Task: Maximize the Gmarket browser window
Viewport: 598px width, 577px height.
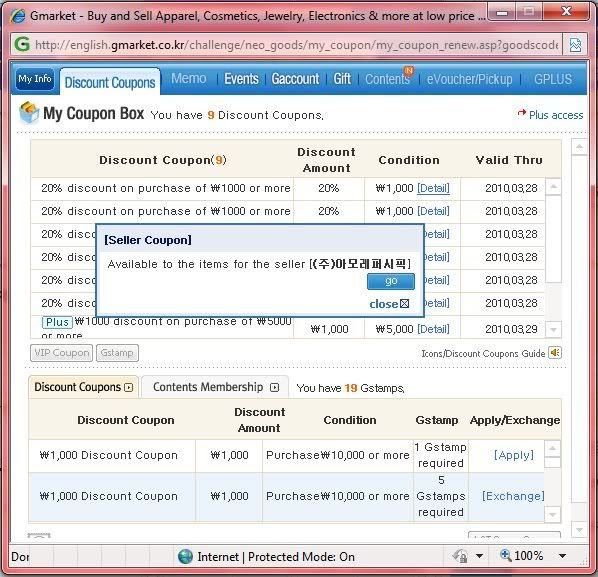Action: point(529,13)
